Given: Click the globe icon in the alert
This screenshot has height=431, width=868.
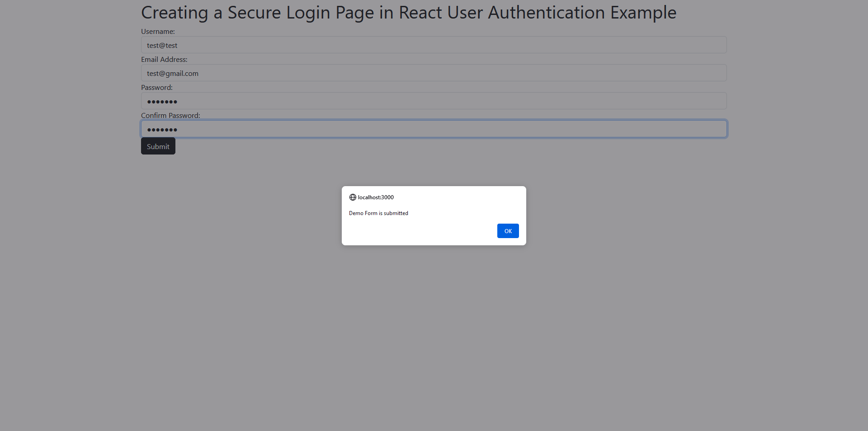Looking at the screenshot, I should pyautogui.click(x=353, y=197).
